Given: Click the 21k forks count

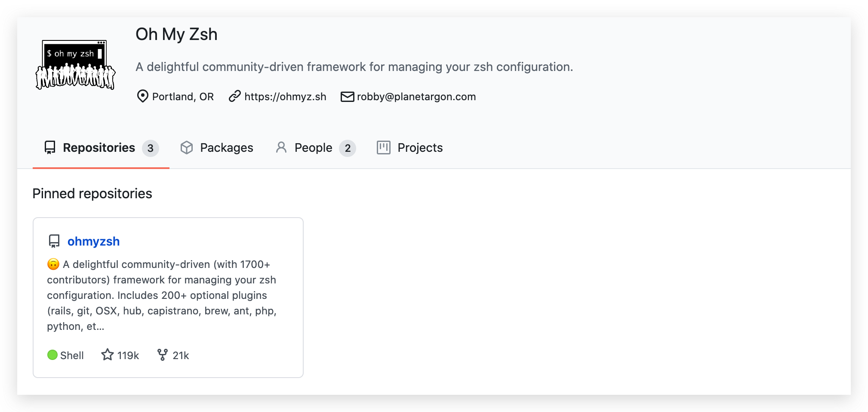Looking at the screenshot, I should tap(181, 356).
